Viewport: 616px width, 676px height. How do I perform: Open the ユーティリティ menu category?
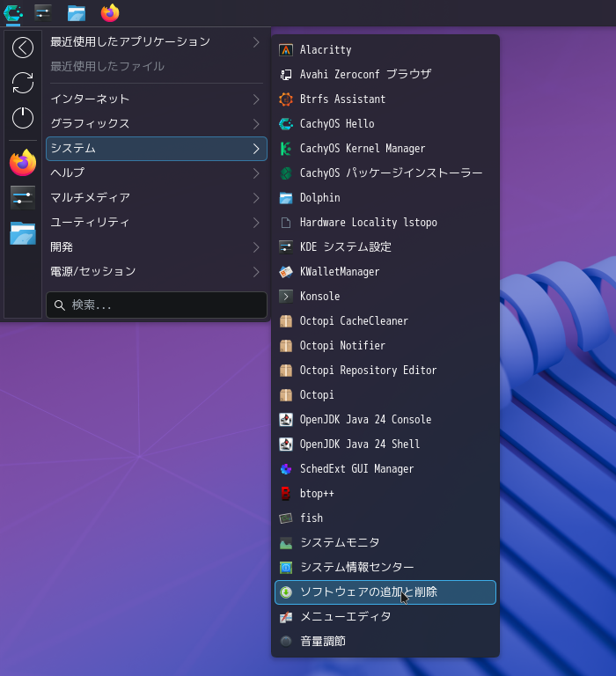[157, 223]
